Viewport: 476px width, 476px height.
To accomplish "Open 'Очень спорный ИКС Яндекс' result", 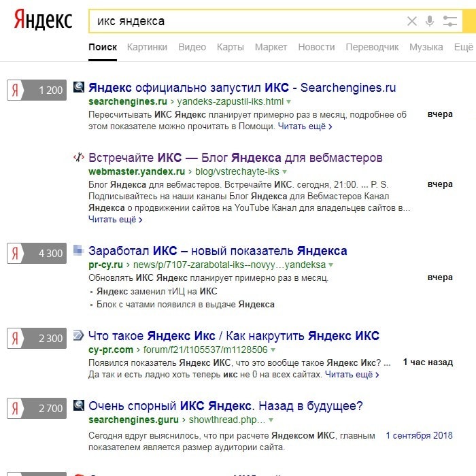I will point(226,406).
